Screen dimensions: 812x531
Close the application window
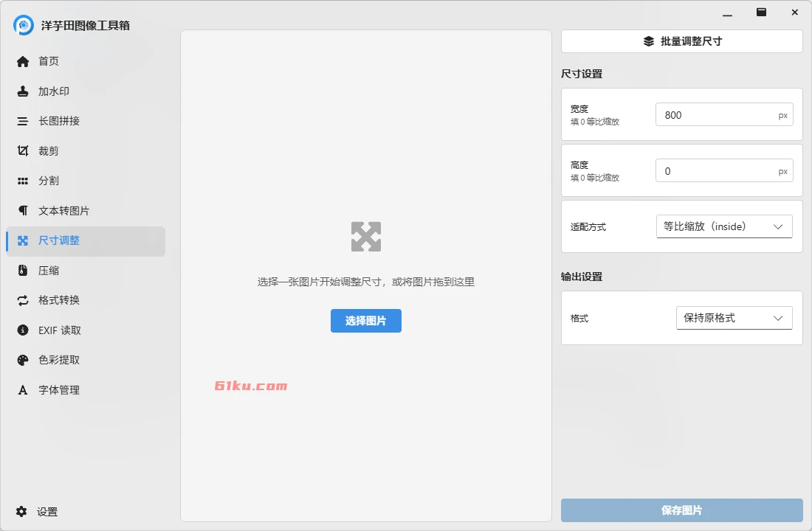[x=795, y=13]
